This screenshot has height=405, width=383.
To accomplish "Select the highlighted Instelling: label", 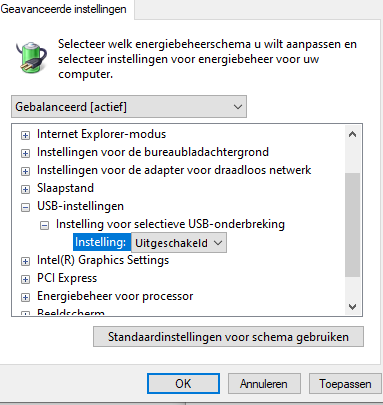I will (x=101, y=242).
